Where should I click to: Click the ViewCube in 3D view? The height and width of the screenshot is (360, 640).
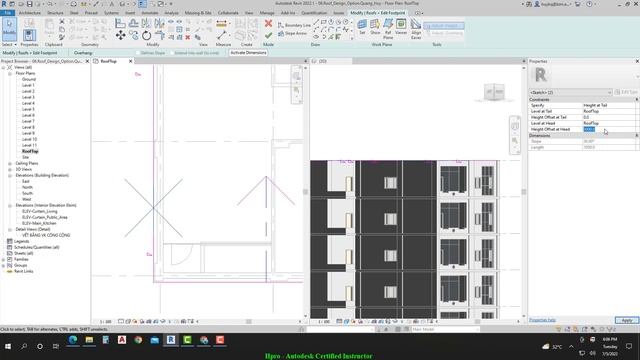click(x=494, y=92)
